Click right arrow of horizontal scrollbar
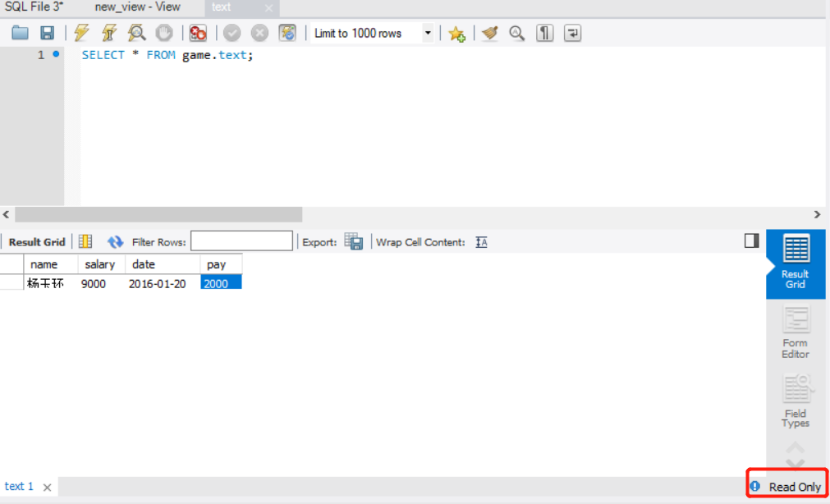The width and height of the screenshot is (830, 504). tap(818, 214)
